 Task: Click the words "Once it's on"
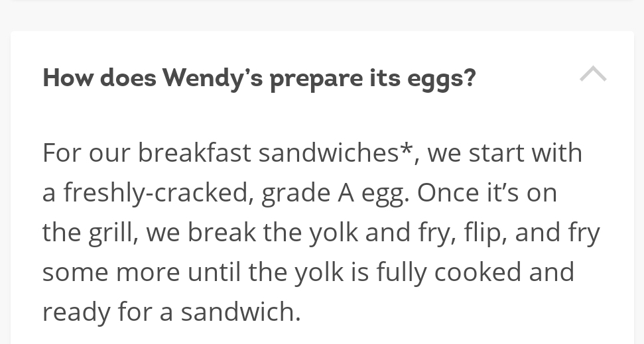pos(487,193)
